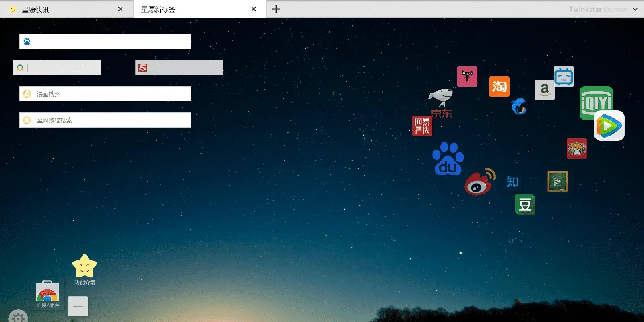Switch to the 星愿快讯 tab
644x322 pixels.
coord(67,9)
